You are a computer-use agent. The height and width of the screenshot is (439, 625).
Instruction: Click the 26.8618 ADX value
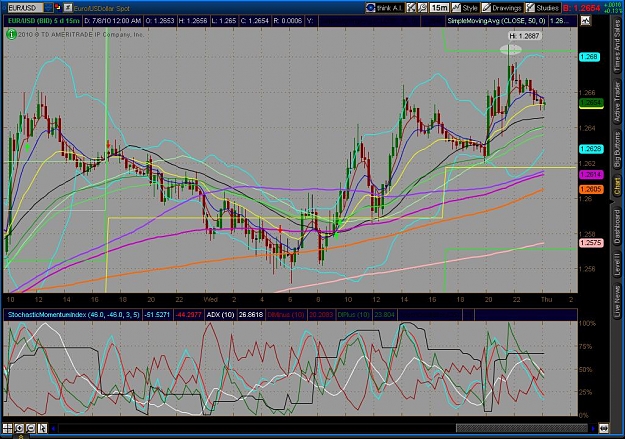(x=251, y=315)
